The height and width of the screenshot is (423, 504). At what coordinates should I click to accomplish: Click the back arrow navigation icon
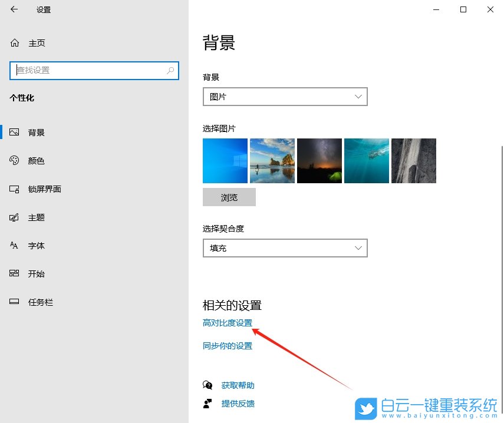coord(13,9)
